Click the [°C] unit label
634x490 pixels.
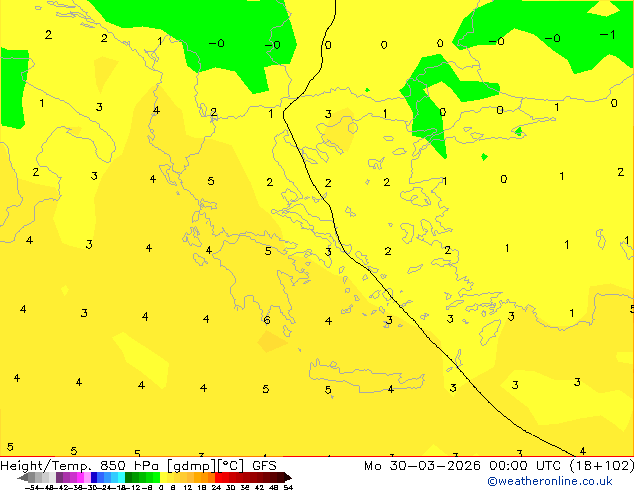[231, 466]
